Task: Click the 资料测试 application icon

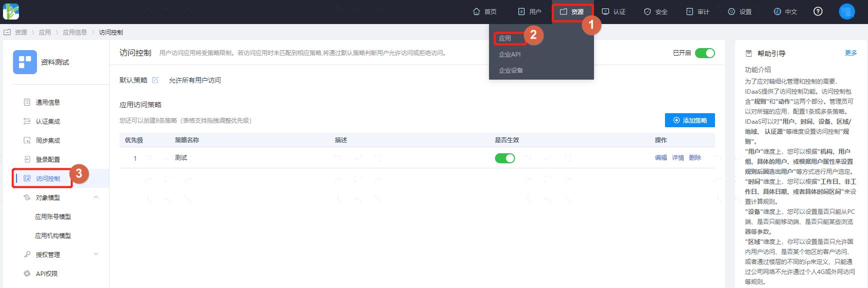Action: pos(25,62)
